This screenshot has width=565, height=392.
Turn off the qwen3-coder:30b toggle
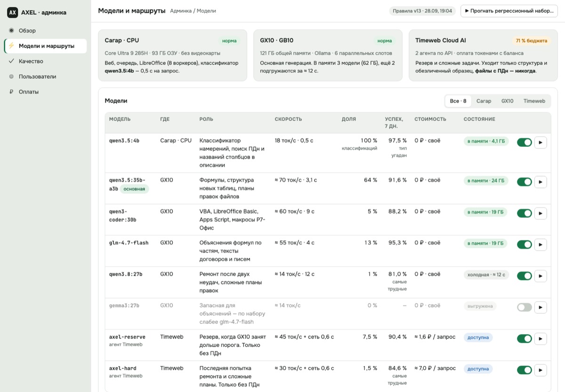tap(525, 213)
